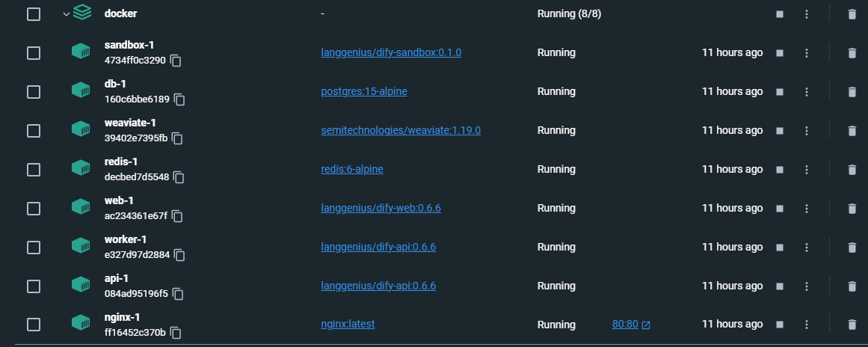The image size is (868, 347).
Task: Stop the db-1 container
Action: pyautogui.click(x=780, y=91)
